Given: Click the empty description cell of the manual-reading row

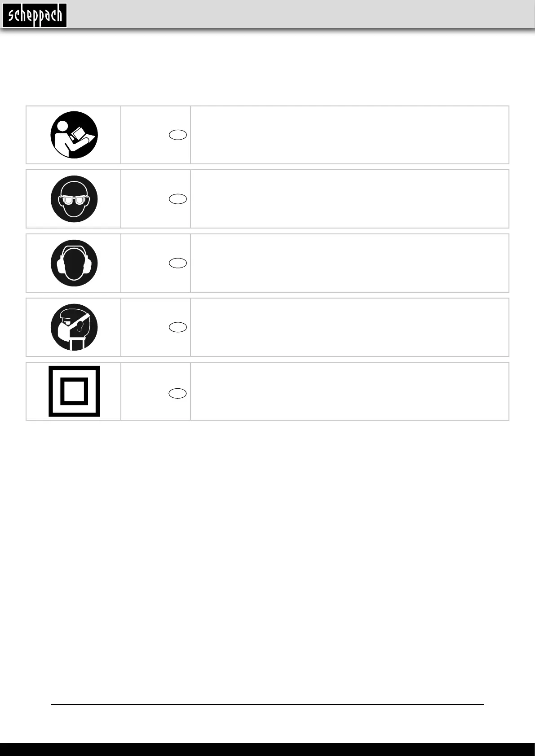Looking at the screenshot, I should coord(349,135).
